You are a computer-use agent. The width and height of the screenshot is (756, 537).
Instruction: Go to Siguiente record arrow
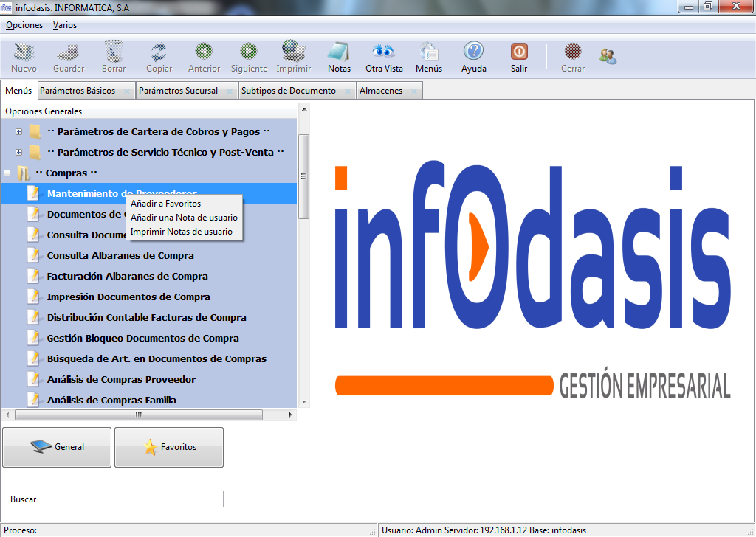point(249,51)
